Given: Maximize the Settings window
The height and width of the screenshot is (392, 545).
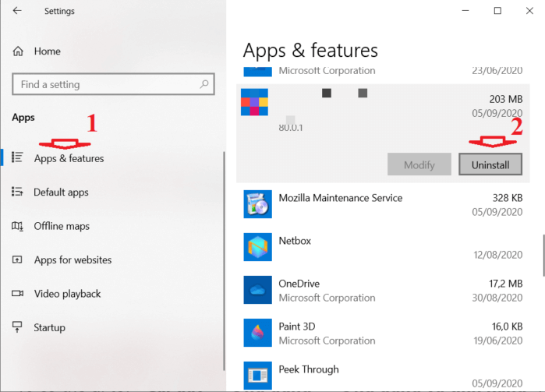Looking at the screenshot, I should pyautogui.click(x=497, y=11).
